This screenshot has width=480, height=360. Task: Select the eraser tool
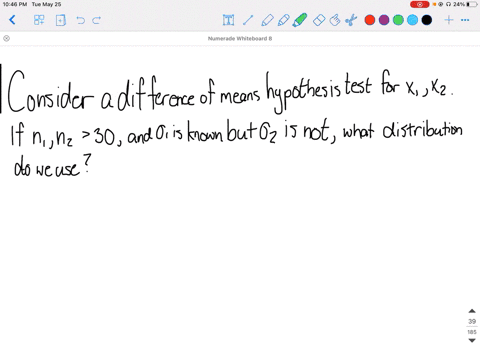click(319, 20)
